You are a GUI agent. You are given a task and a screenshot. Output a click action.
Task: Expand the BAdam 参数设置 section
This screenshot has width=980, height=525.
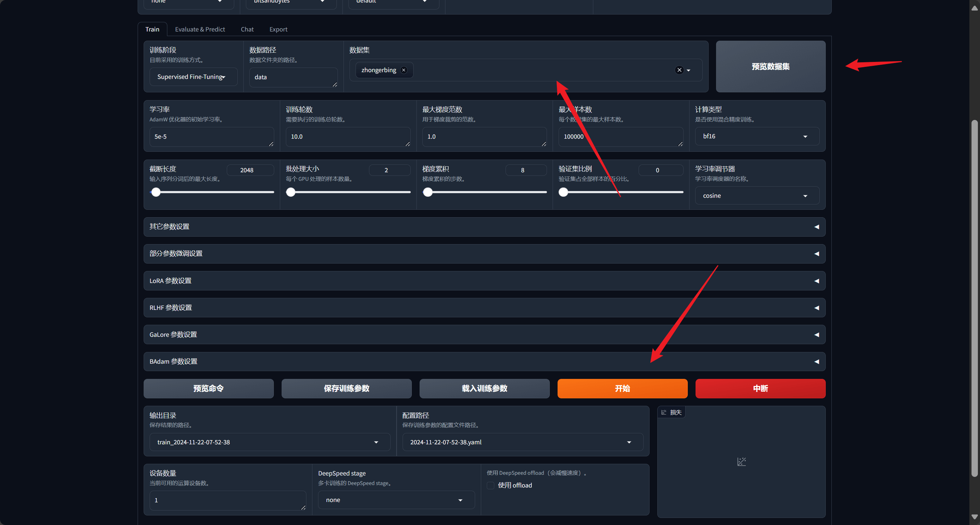(816, 362)
